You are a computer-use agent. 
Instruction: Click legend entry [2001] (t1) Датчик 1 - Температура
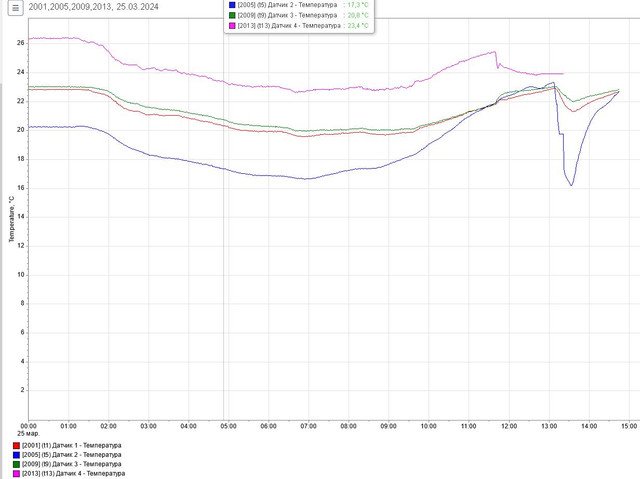click(71, 446)
